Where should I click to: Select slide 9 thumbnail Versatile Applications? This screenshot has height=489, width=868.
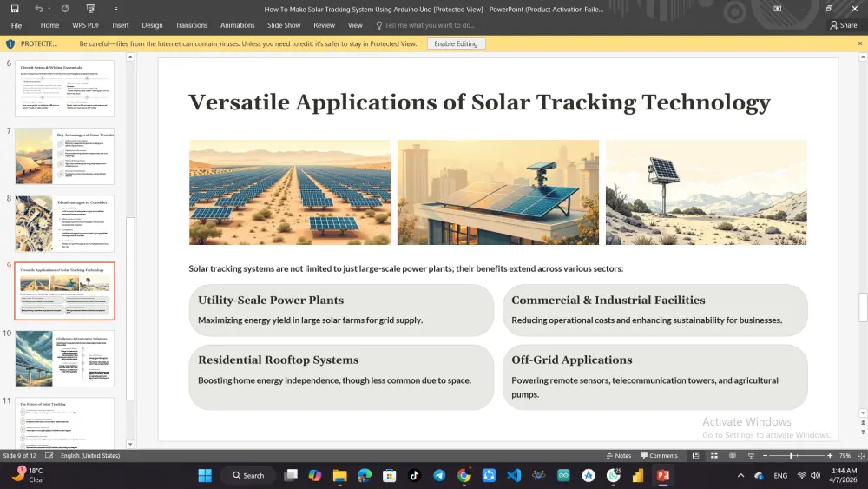tap(65, 291)
